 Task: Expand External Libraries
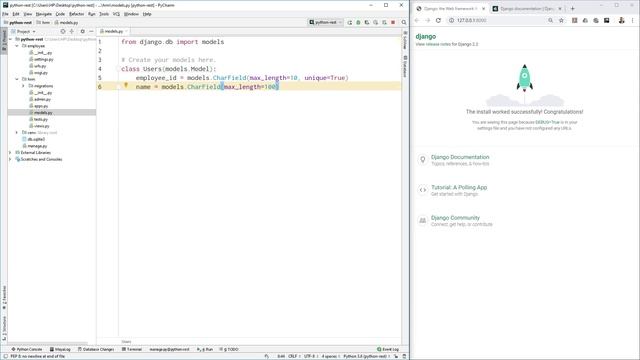(11, 153)
